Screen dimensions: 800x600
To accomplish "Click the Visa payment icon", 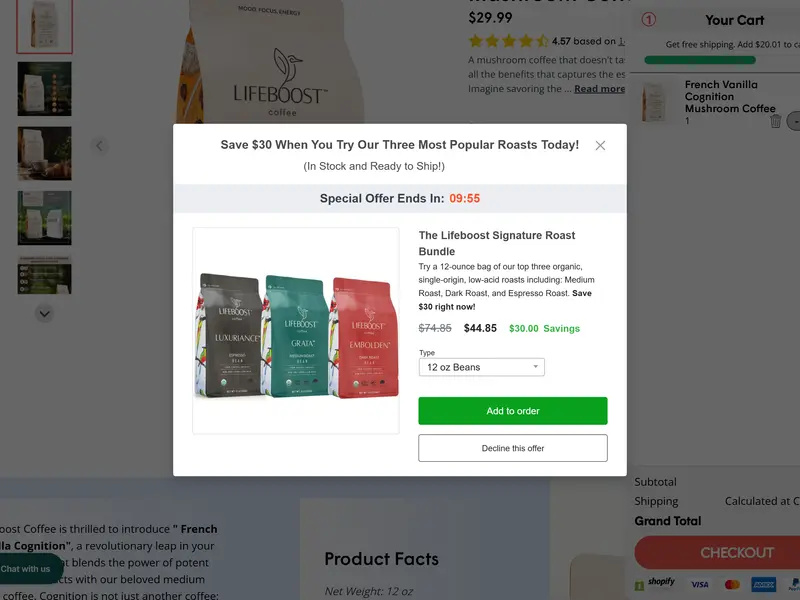I will pyautogui.click(x=699, y=584).
